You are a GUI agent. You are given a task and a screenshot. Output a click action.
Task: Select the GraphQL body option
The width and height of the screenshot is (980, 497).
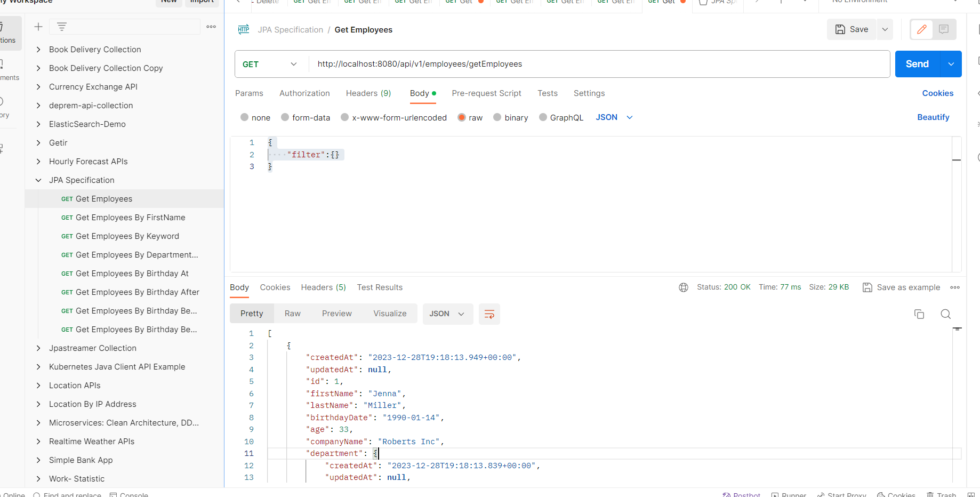click(561, 117)
